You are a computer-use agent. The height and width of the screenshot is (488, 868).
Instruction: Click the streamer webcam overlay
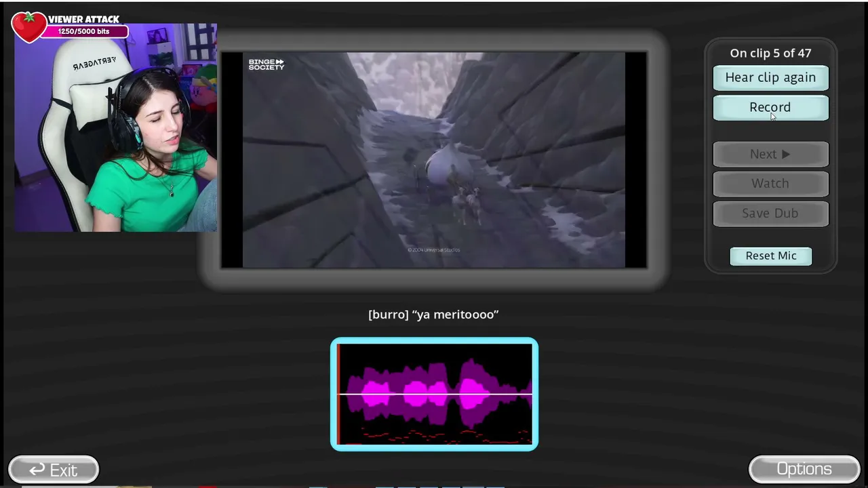coord(116,129)
